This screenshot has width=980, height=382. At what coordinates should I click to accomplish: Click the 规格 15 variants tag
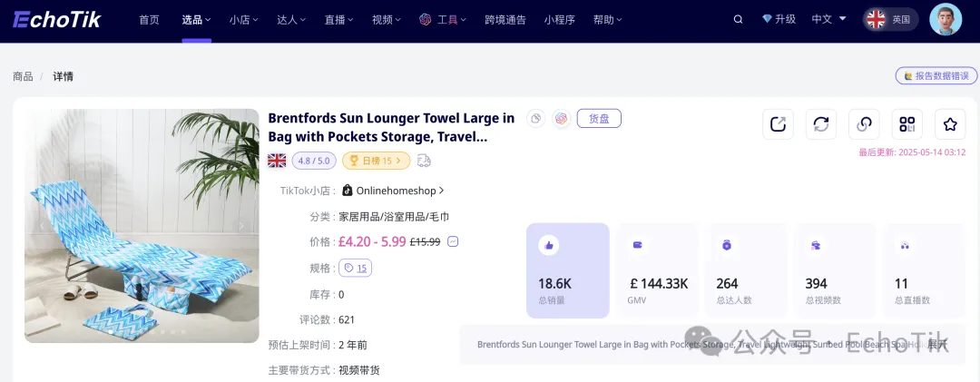pos(355,269)
